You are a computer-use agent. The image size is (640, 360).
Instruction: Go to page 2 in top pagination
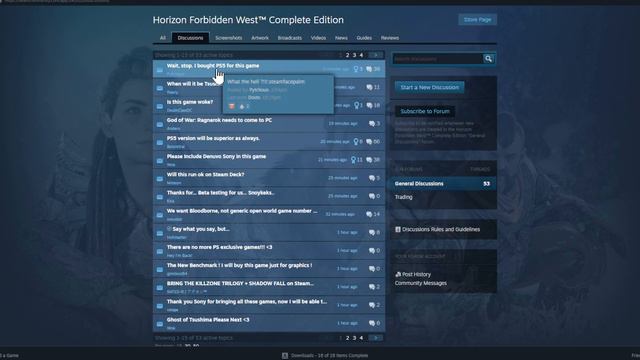(x=347, y=55)
